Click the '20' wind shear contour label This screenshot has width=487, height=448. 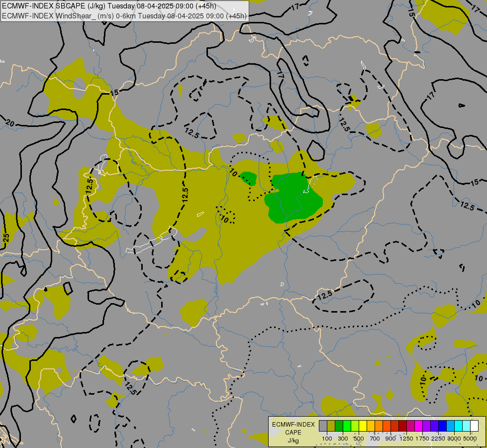tap(10, 123)
